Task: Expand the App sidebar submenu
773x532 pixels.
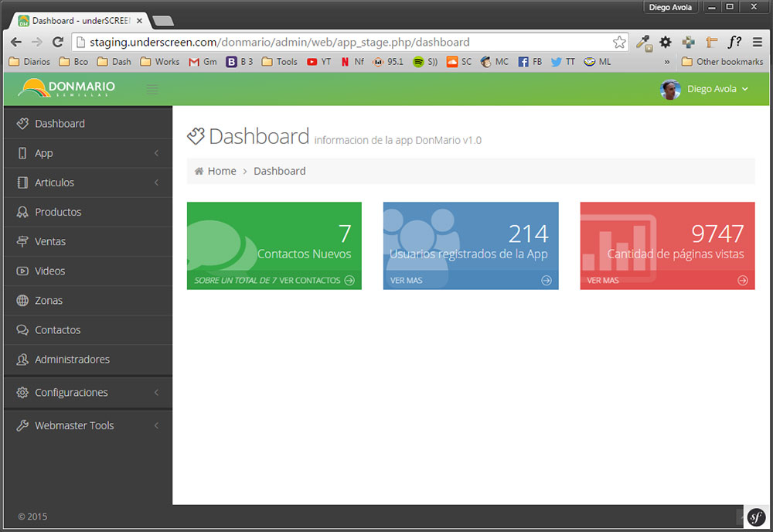Action: pos(88,153)
